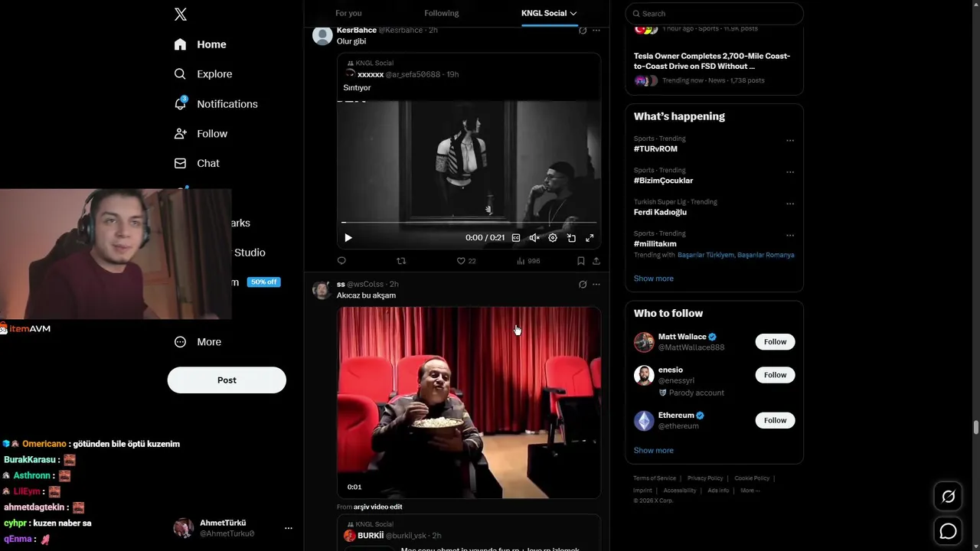Screen dimensions: 980x551
Task: Click the Search input field
Action: (x=714, y=13)
